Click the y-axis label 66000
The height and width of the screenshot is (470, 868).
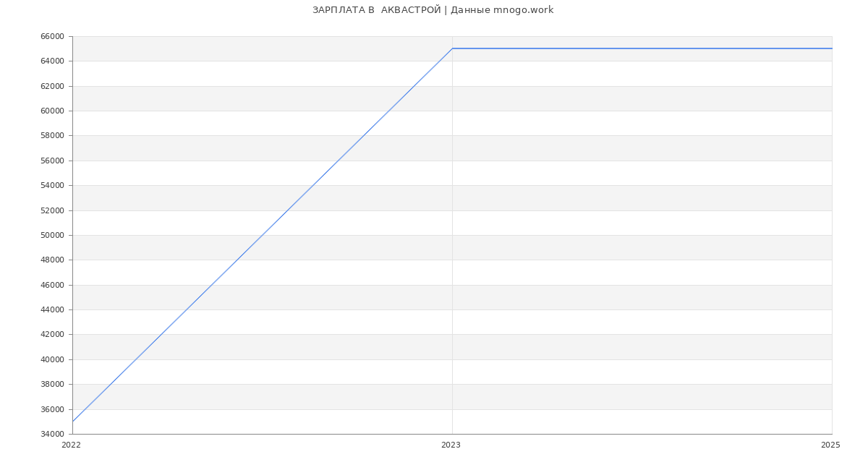[52, 36]
